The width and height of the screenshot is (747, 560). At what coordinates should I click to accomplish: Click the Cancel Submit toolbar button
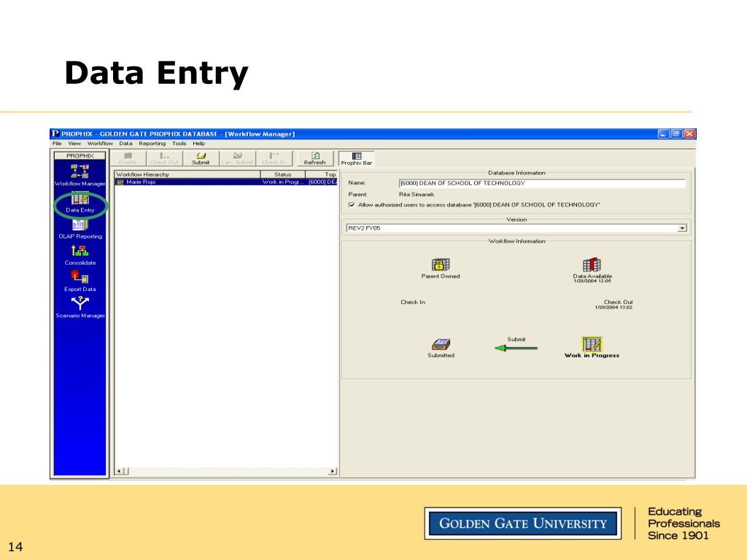(x=237, y=158)
